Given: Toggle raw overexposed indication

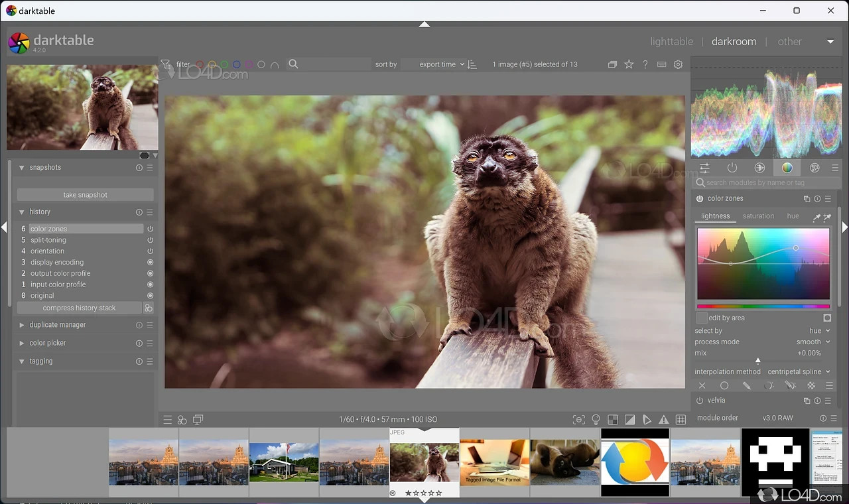Looking at the screenshot, I should [x=613, y=420].
